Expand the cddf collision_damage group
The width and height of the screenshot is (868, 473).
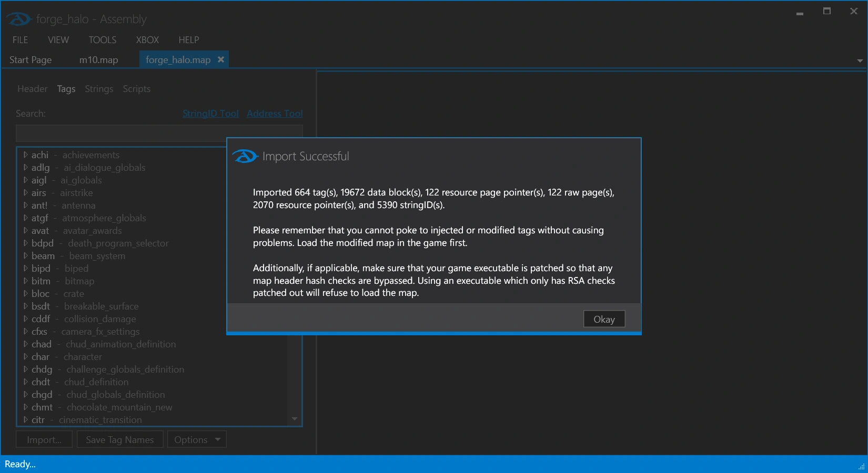tap(25, 319)
